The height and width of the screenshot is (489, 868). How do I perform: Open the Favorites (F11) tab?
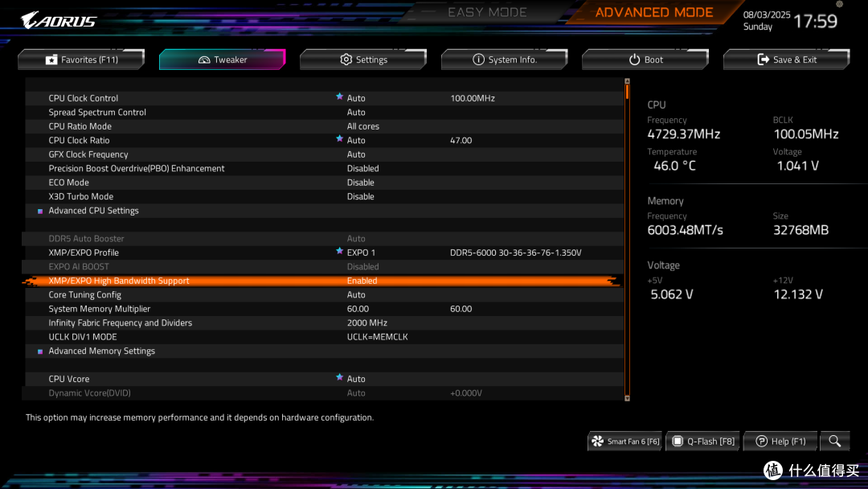click(x=81, y=60)
